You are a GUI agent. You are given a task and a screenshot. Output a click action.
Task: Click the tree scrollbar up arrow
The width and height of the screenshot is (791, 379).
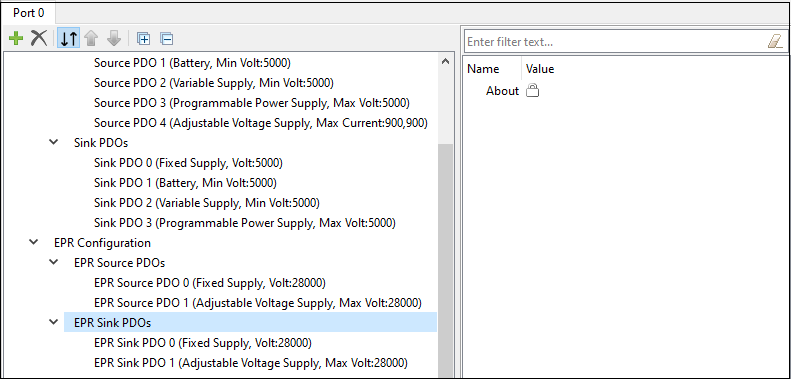coord(445,62)
